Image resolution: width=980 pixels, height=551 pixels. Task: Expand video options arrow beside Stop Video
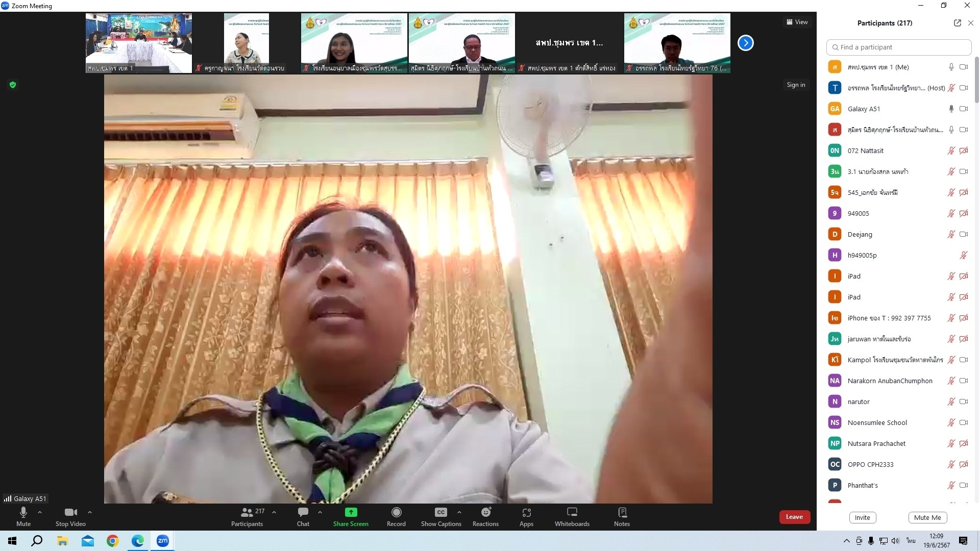point(90,512)
